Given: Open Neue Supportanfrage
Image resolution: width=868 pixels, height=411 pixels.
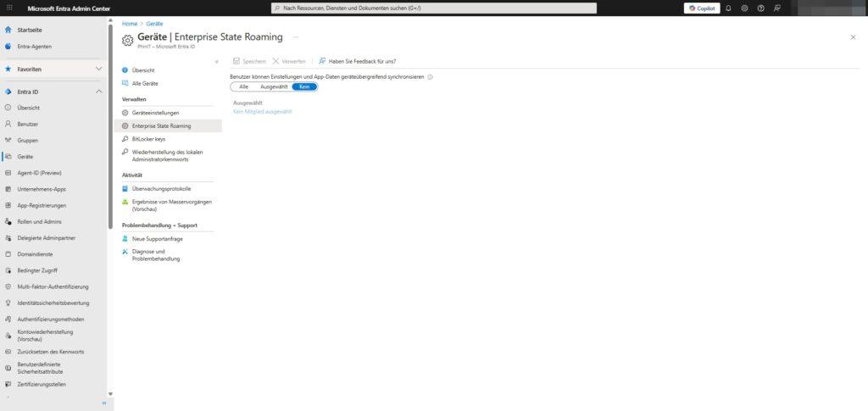Looking at the screenshot, I should [157, 239].
